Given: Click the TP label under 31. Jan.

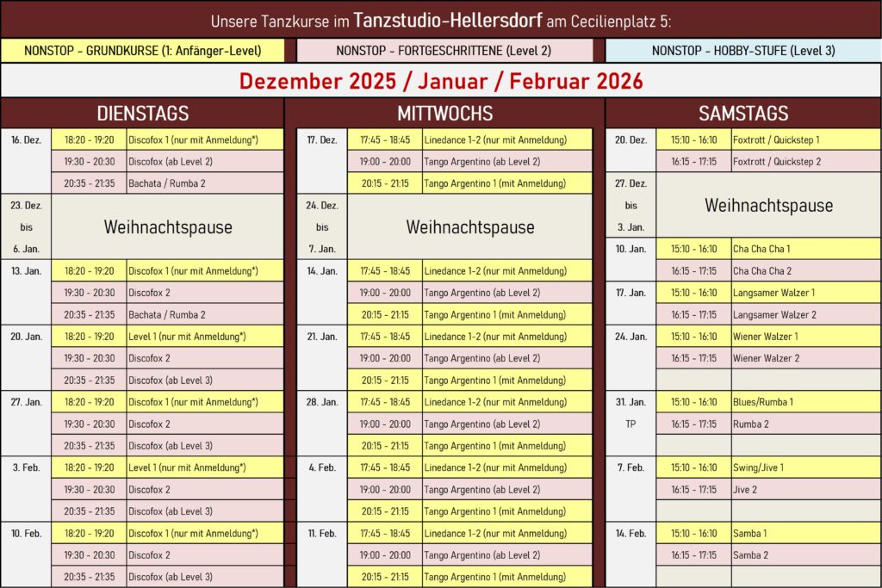Looking at the screenshot, I should 630,424.
